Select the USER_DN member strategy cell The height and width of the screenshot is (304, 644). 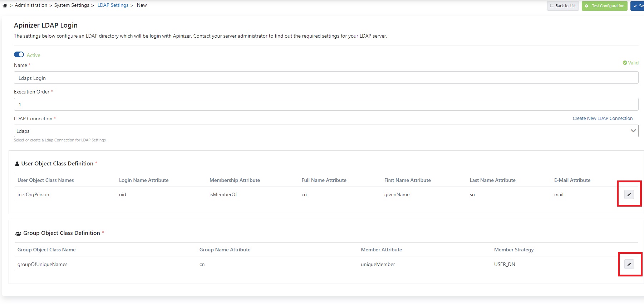[505, 265]
